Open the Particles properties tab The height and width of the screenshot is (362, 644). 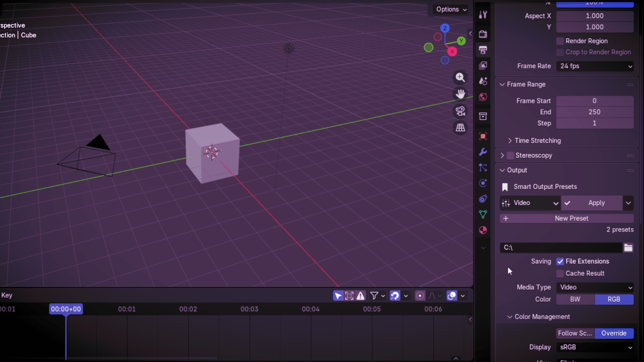tap(483, 167)
